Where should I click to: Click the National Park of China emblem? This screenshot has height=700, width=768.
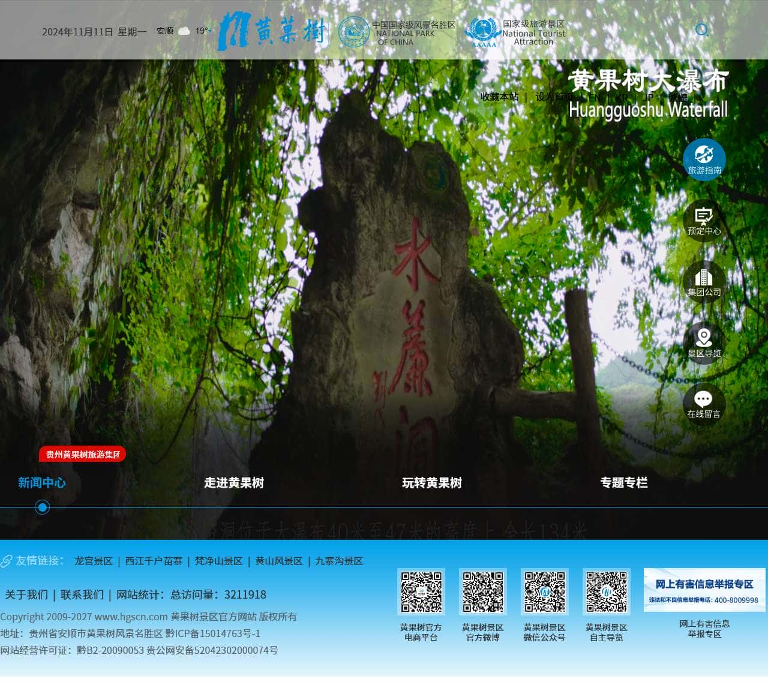[x=354, y=32]
